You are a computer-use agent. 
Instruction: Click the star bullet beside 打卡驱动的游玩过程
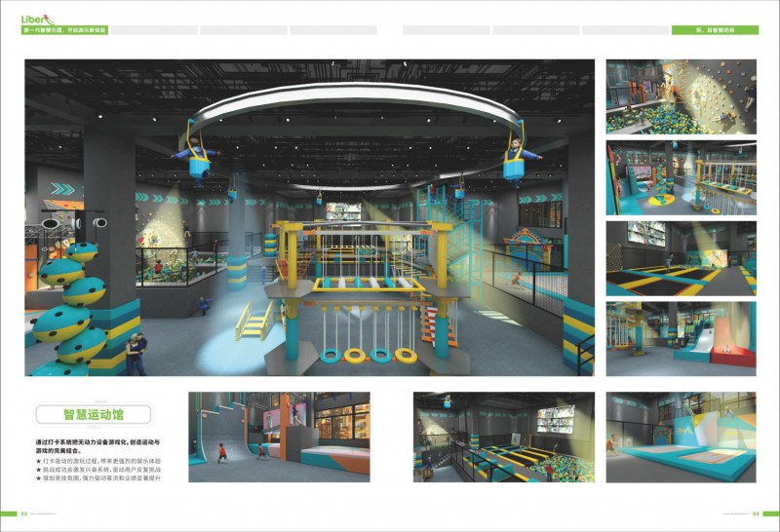[x=37, y=460]
